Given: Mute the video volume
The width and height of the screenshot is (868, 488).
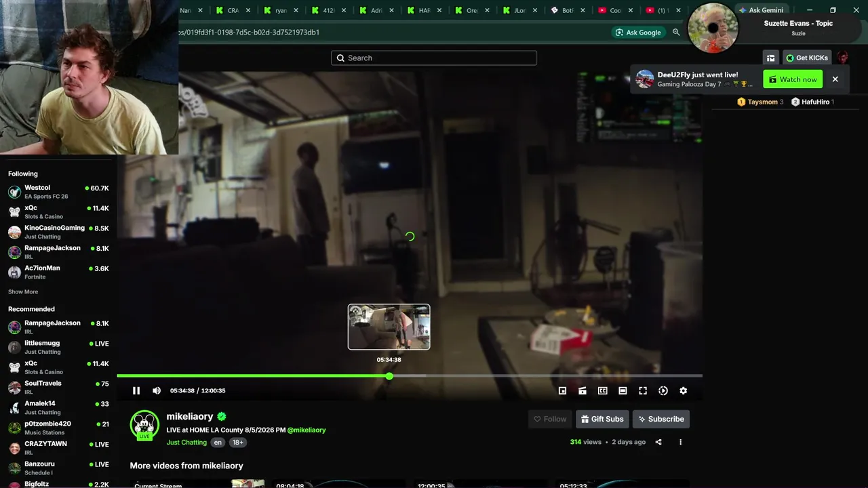Looking at the screenshot, I should click(x=157, y=390).
